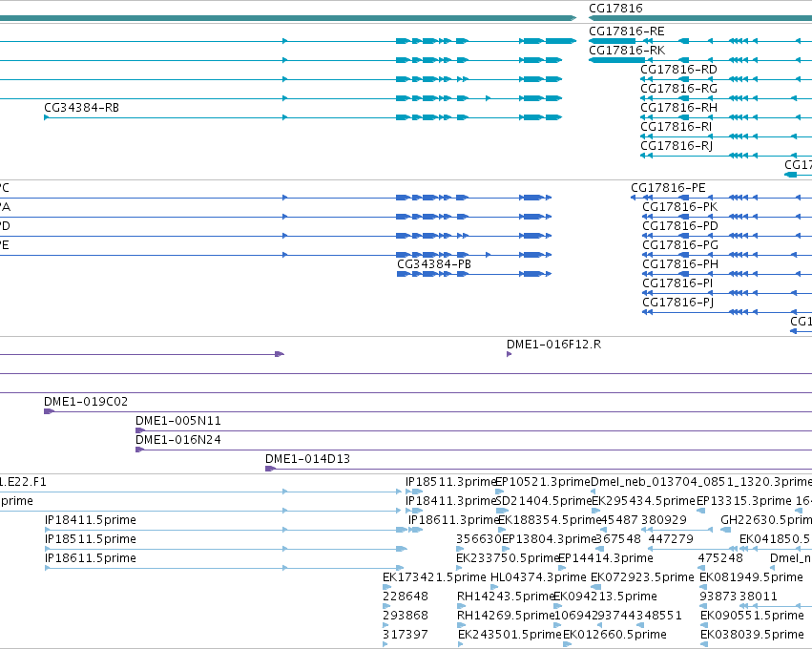
Task: Click the CG17816-RE transcript label
Action: pyautogui.click(x=627, y=31)
